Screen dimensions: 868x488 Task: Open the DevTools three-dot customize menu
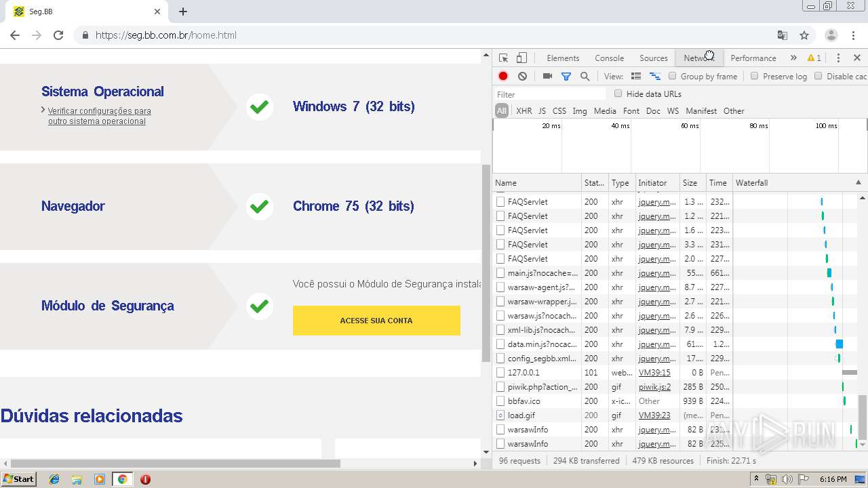tap(838, 58)
